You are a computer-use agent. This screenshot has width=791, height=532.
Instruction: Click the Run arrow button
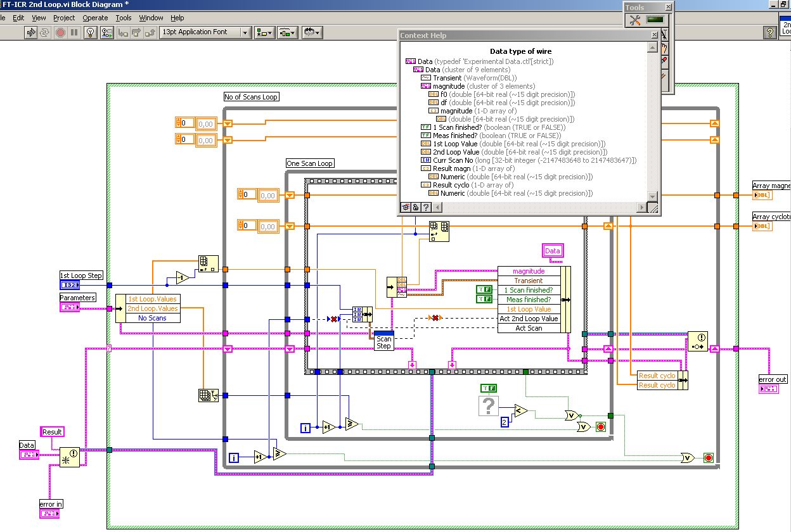[31, 32]
